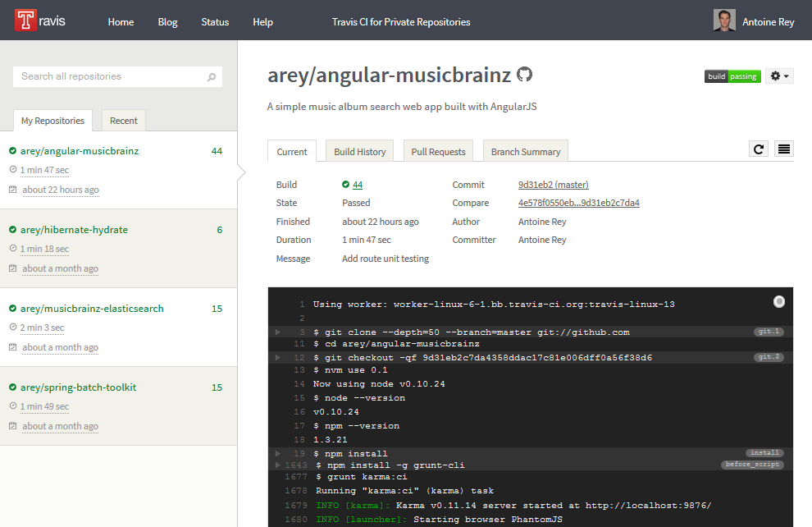Click Antoine Rey's avatar picture
Image resolution: width=812 pixels, height=527 pixels.
coord(724,20)
